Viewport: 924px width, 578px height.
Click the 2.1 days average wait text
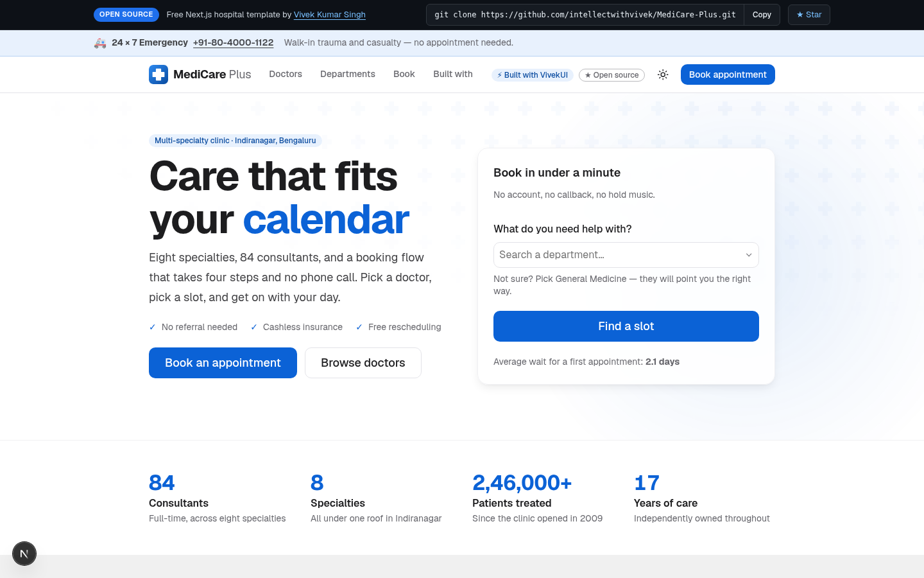[662, 362]
